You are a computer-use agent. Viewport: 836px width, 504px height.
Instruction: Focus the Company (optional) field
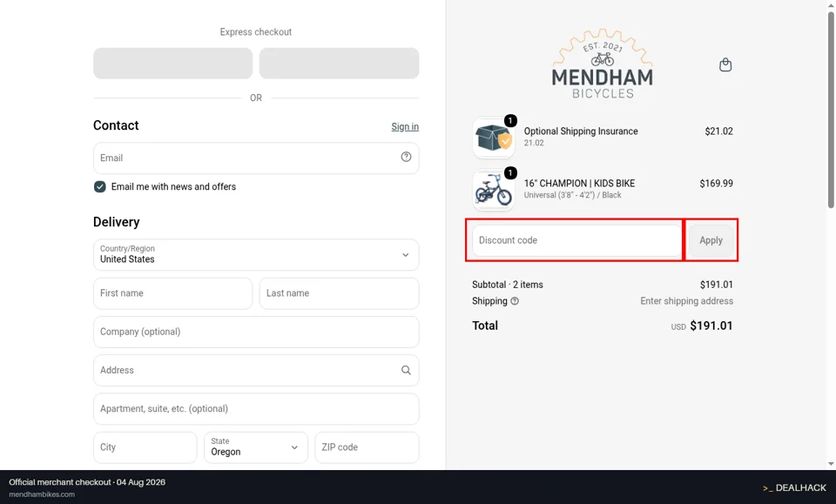[256, 332]
